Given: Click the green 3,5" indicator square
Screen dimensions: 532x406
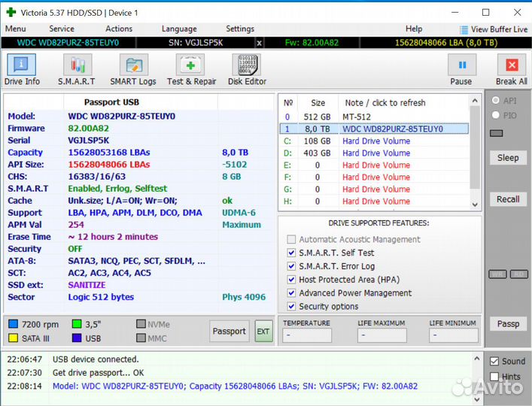Looking at the screenshot, I should tap(77, 324).
